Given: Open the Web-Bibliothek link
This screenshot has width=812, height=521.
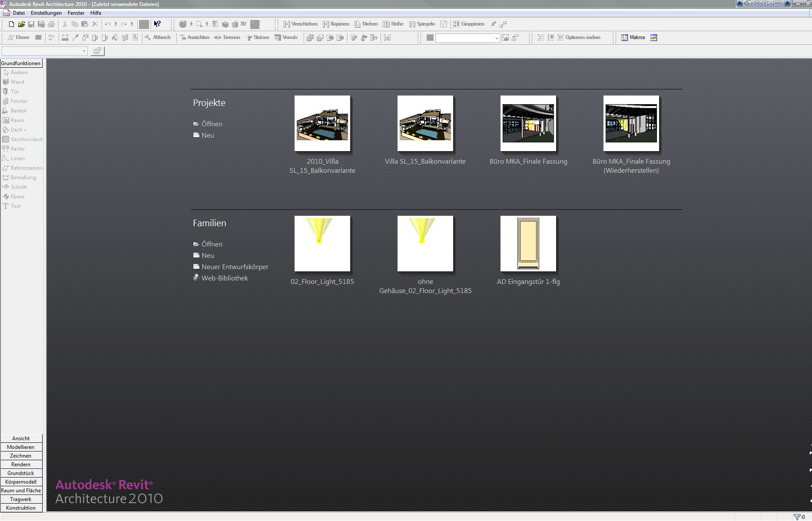Looking at the screenshot, I should click(221, 278).
